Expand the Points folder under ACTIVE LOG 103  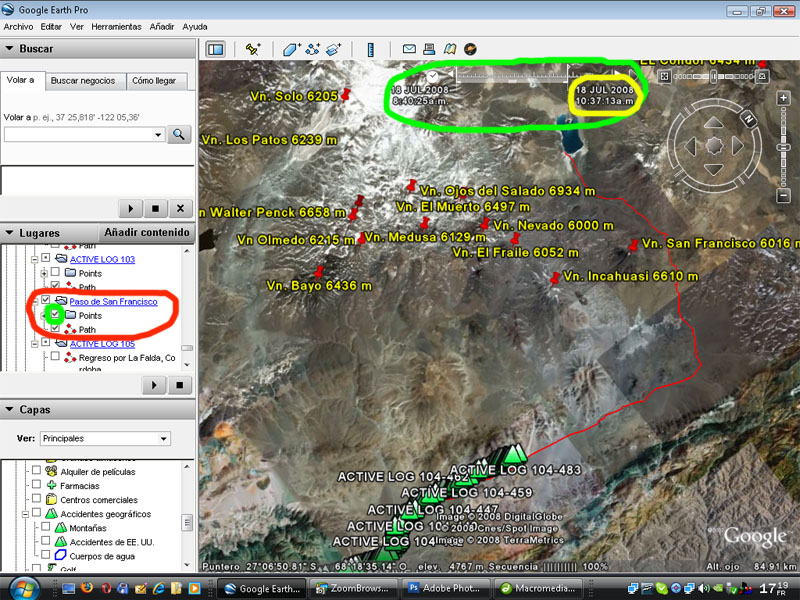[44, 273]
